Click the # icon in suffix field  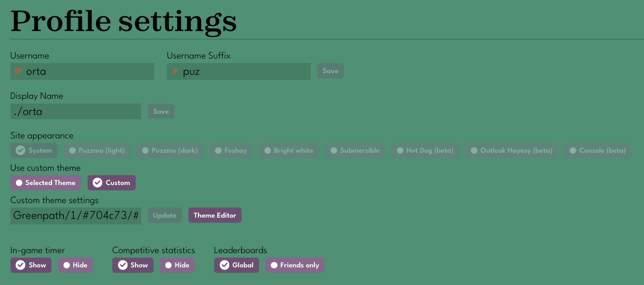tap(175, 71)
